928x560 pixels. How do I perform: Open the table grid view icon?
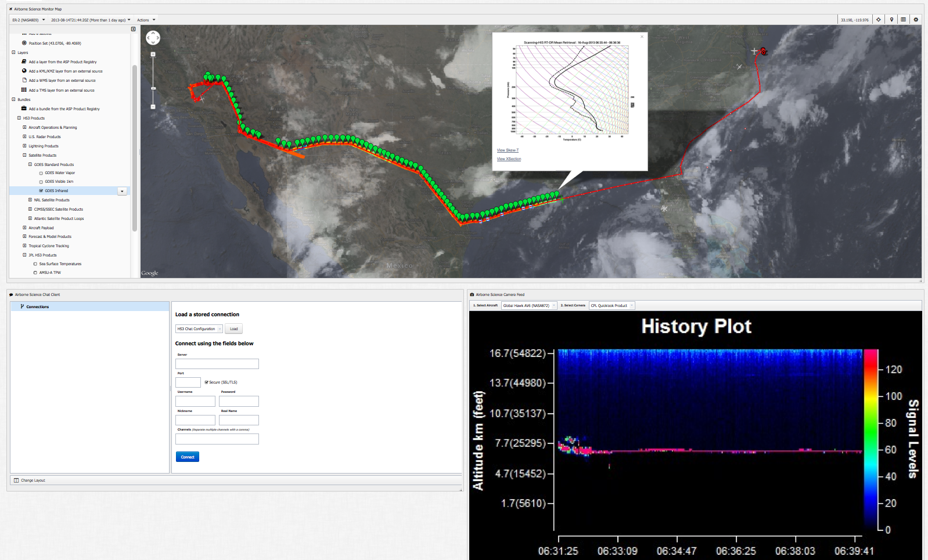tap(903, 20)
